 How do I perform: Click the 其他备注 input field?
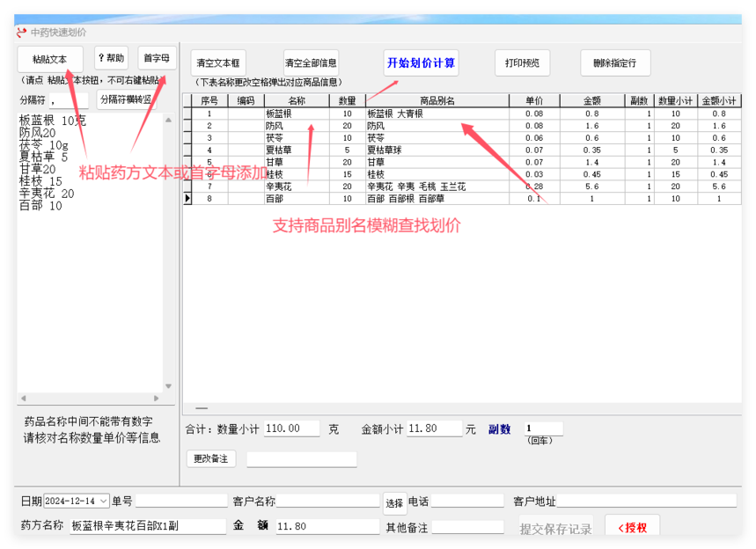(467, 527)
